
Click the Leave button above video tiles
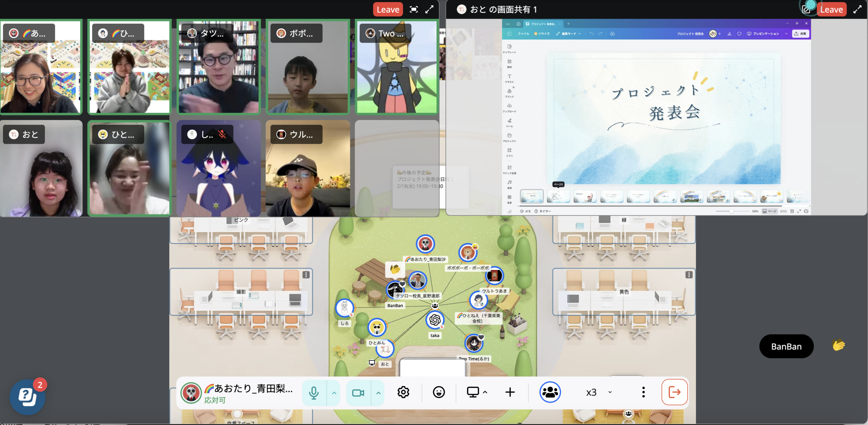click(388, 9)
